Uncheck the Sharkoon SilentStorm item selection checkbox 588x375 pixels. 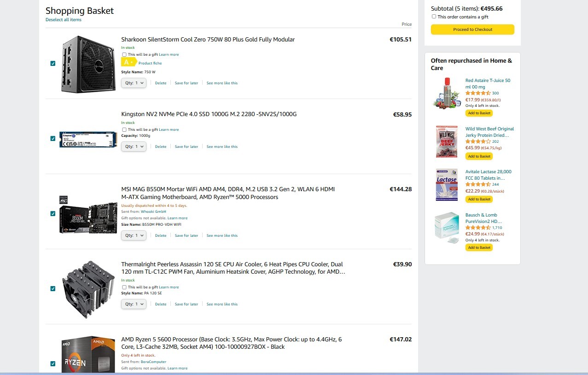click(x=53, y=64)
